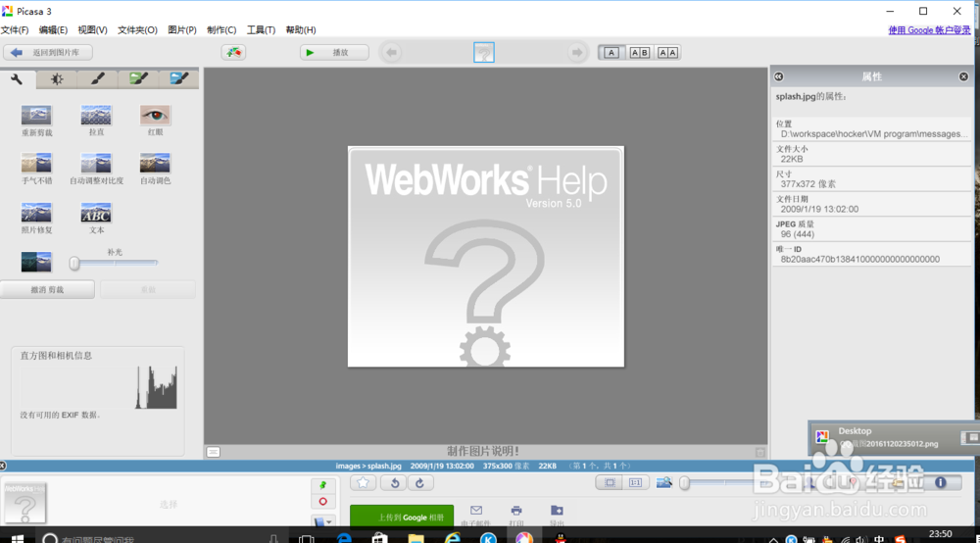
Task: Click the 导出 export icon
Action: click(557, 515)
